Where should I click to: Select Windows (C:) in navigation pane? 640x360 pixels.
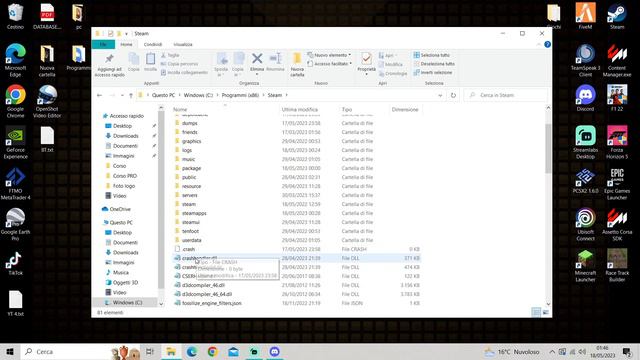coord(127,302)
